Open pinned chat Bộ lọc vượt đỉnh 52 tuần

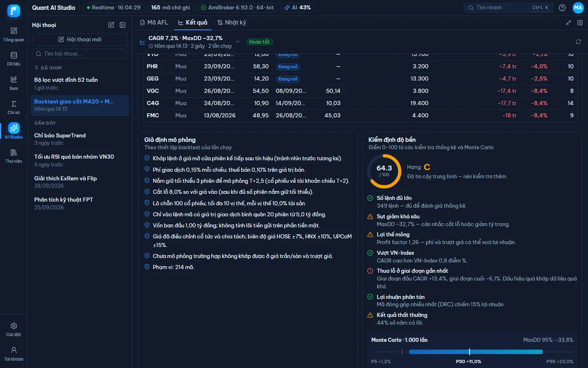click(80, 83)
